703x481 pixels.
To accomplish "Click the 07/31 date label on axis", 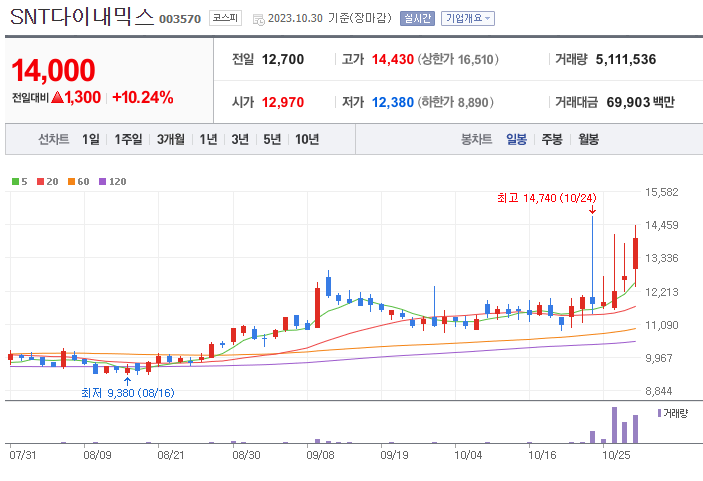I will (x=22, y=455).
